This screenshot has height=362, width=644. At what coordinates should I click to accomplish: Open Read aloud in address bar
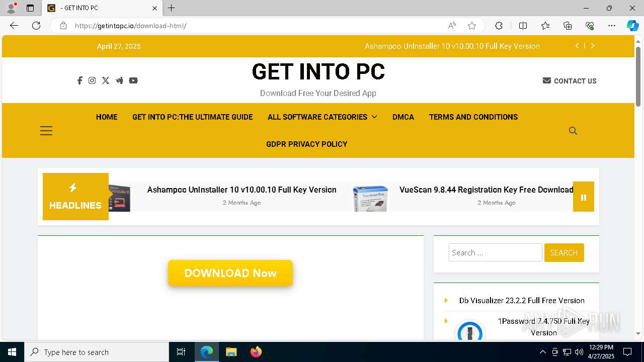[452, 26]
